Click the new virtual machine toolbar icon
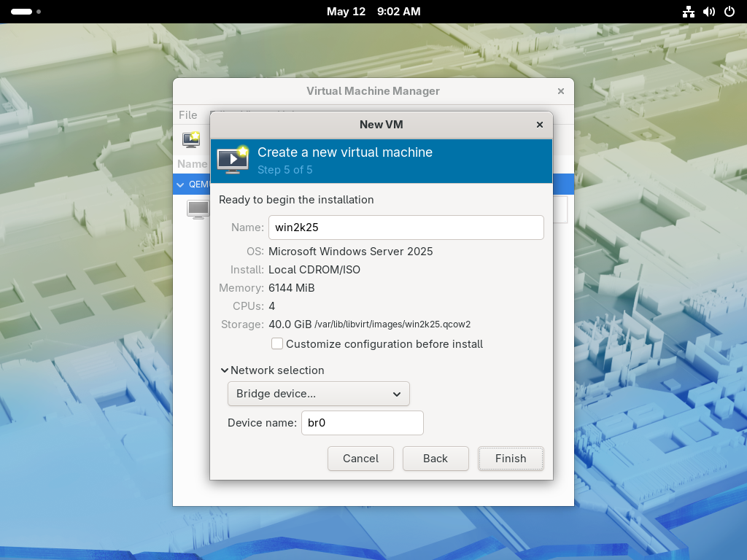This screenshot has height=560, width=747. click(x=191, y=139)
